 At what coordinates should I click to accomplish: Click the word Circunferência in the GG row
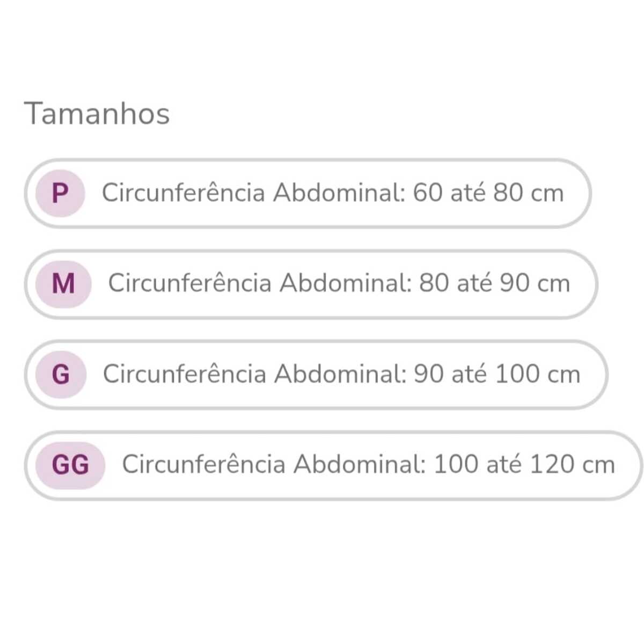click(203, 465)
